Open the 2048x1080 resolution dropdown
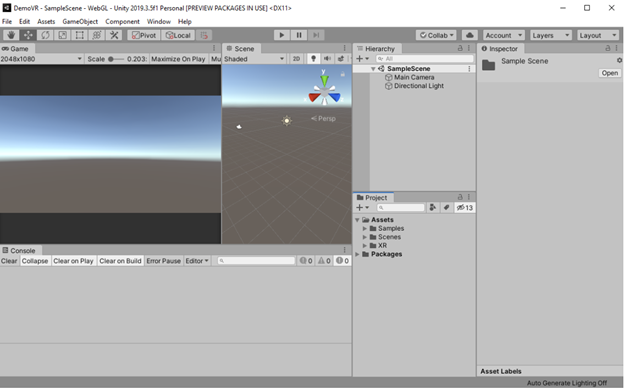The width and height of the screenshot is (624, 389). (x=41, y=59)
